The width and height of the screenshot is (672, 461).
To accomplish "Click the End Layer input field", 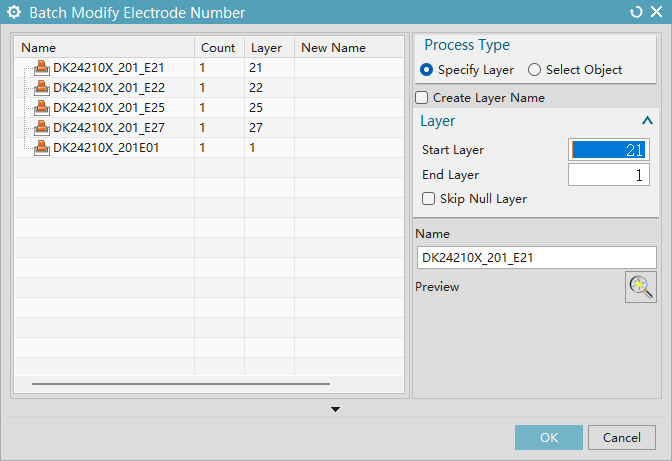I will [608, 175].
